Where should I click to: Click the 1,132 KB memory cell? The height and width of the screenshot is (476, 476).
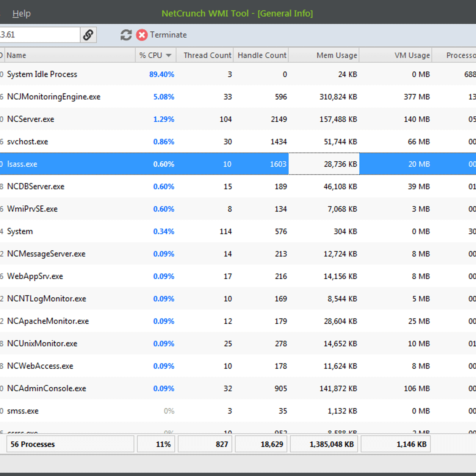coord(342,411)
